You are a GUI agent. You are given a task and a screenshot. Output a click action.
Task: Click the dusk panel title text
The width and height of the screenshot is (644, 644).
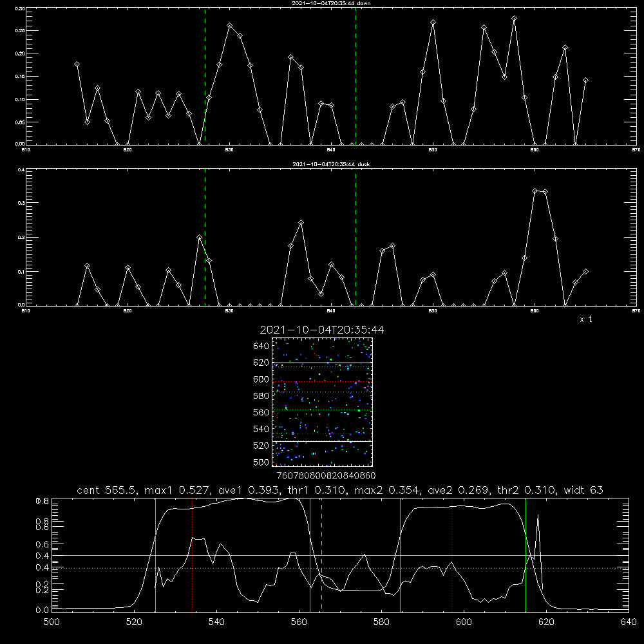tap(331, 164)
